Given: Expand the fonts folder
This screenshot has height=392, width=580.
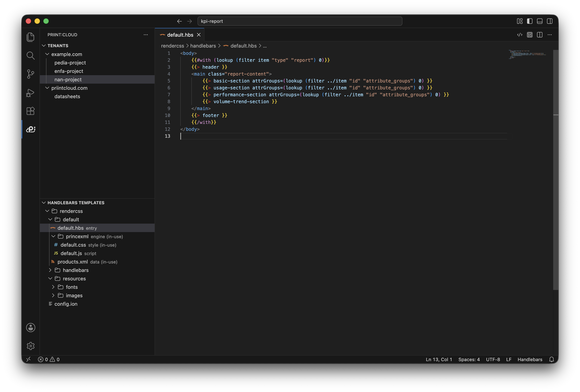Looking at the screenshot, I should point(53,287).
